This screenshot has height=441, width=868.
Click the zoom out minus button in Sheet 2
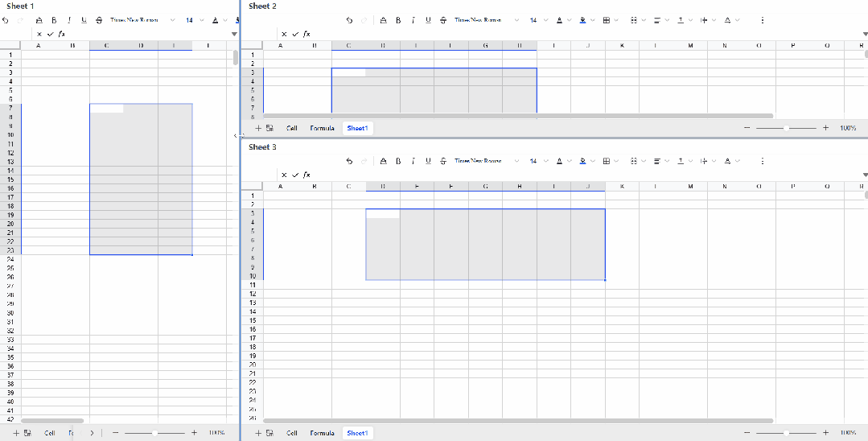point(747,128)
